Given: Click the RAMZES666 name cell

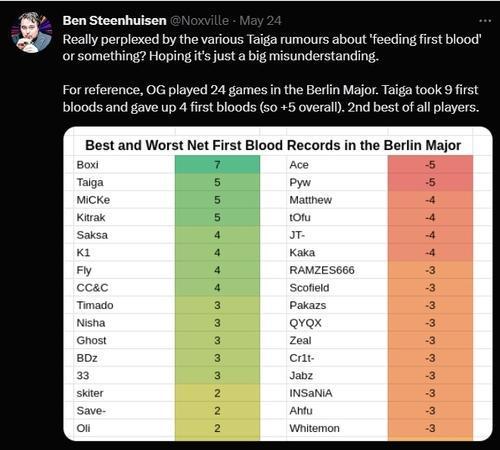Looking at the screenshot, I should 337,270.
